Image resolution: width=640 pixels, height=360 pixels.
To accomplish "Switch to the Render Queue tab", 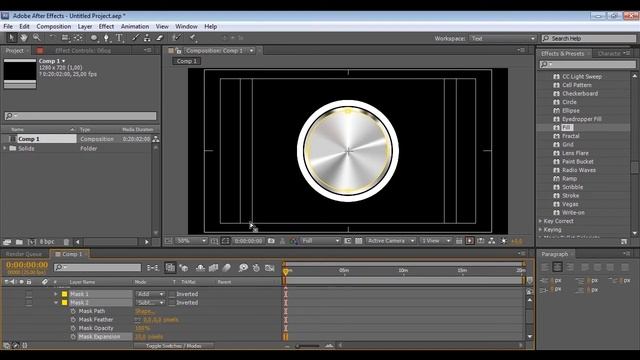I will pos(24,254).
